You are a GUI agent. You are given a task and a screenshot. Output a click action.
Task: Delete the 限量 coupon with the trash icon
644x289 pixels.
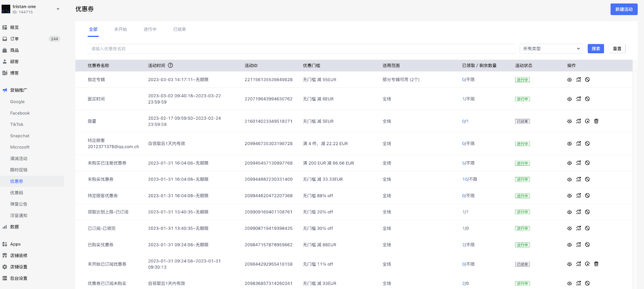(597, 121)
